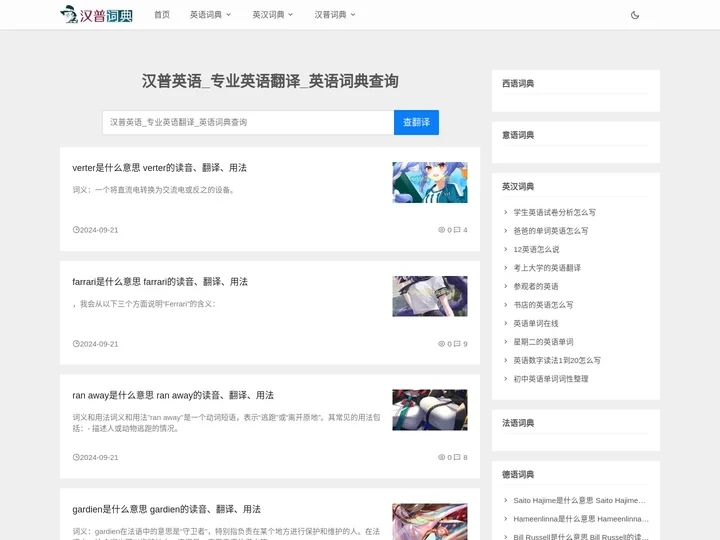
Task: Click the page title 汉普英语_专业英语翻译_英语词典查询
Action: 270,81
